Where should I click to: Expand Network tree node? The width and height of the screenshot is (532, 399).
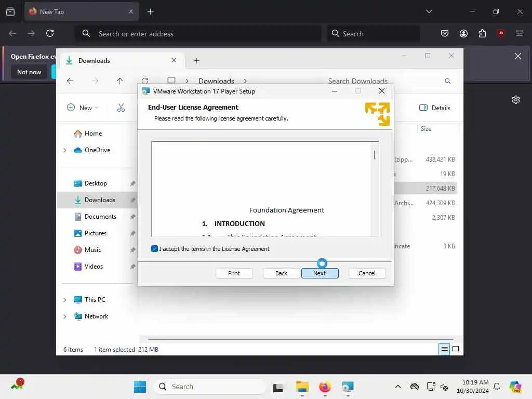pyautogui.click(x=65, y=316)
